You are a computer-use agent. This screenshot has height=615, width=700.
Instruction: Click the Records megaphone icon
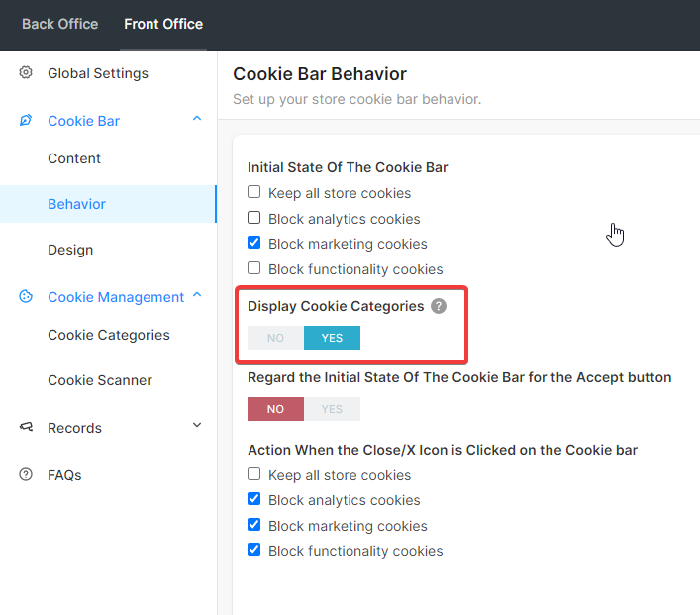[26, 427]
